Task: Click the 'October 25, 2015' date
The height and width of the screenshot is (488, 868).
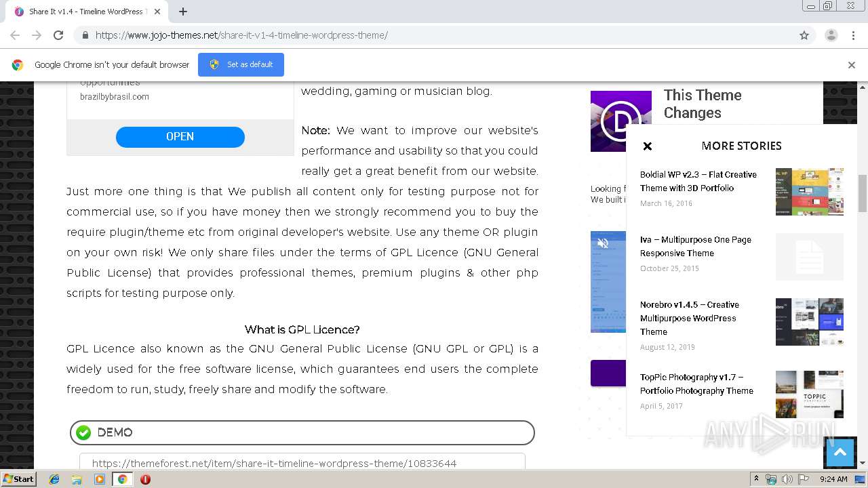Action: 669,268
